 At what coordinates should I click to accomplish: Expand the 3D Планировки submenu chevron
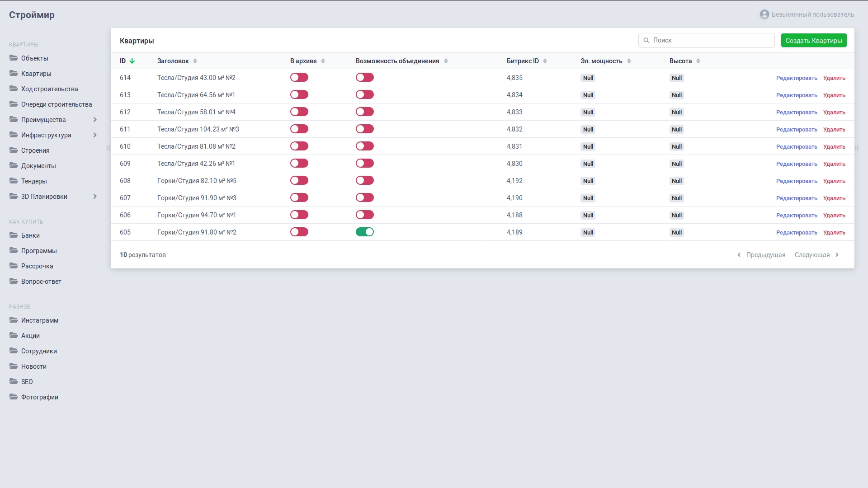tap(95, 197)
